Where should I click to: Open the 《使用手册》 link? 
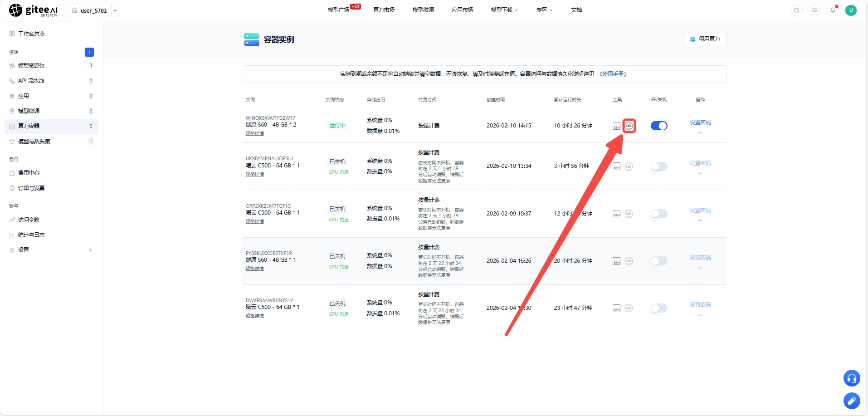[613, 74]
